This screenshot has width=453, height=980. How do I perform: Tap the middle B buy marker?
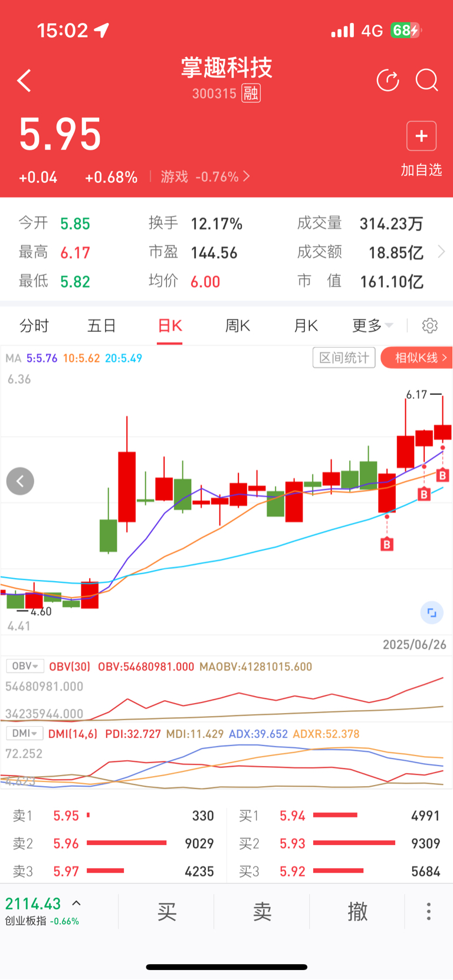[x=424, y=494]
